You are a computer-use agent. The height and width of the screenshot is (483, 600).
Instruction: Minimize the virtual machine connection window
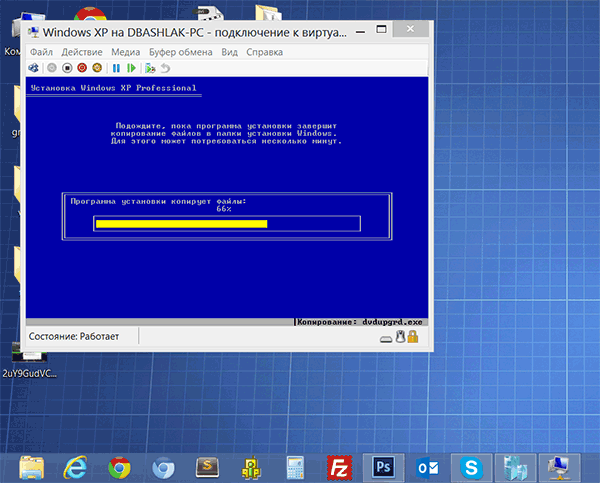360,31
